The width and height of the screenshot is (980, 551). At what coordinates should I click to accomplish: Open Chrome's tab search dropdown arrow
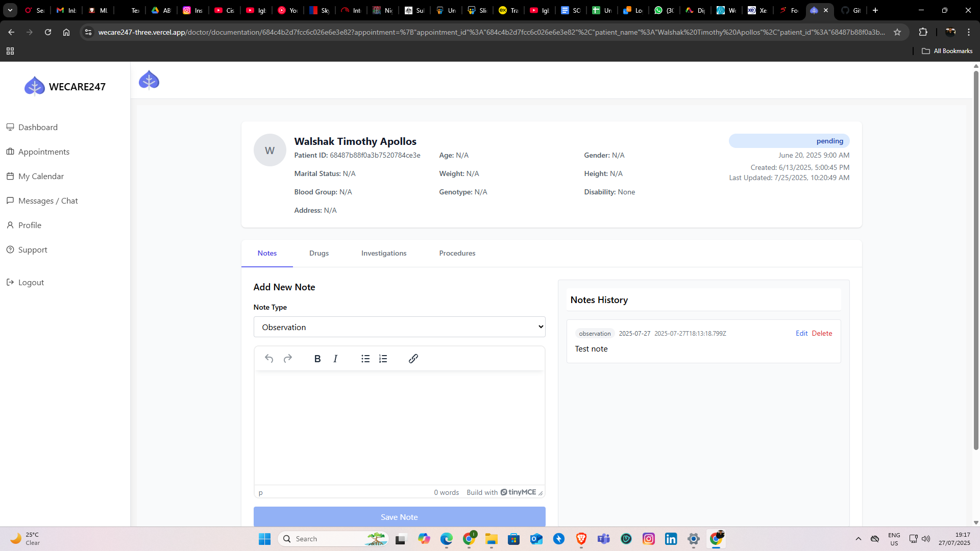pos(10,10)
